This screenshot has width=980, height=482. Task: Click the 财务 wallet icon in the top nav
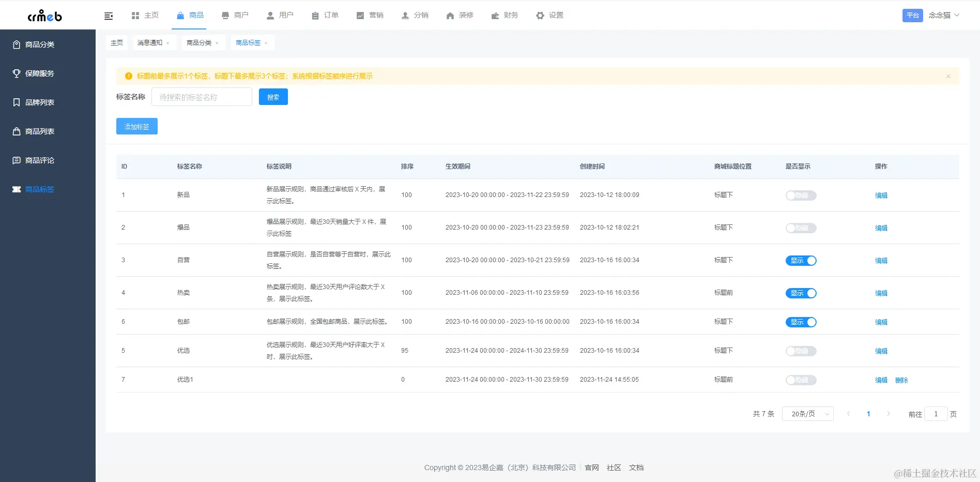495,16
